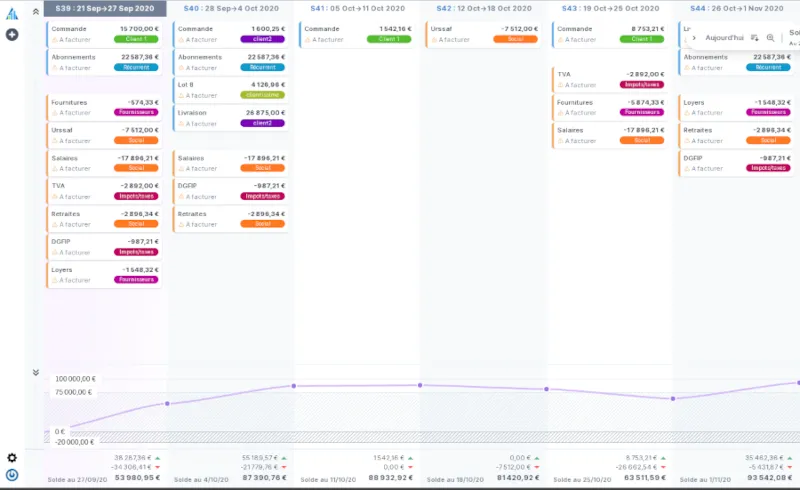This screenshot has height=490, width=800.
Task: Collapse the chart with double chevron down
Action: (36, 372)
